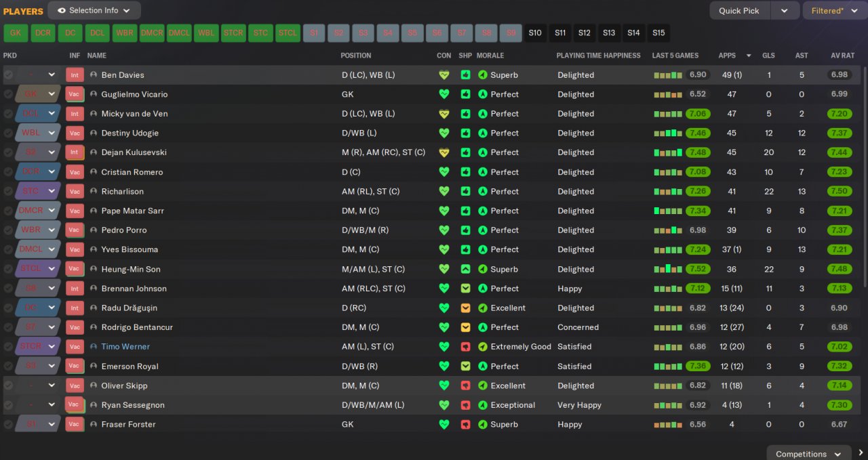Click Rodrigo Bentancur's Concerned playing time status
The image size is (868, 460).
click(x=578, y=327)
